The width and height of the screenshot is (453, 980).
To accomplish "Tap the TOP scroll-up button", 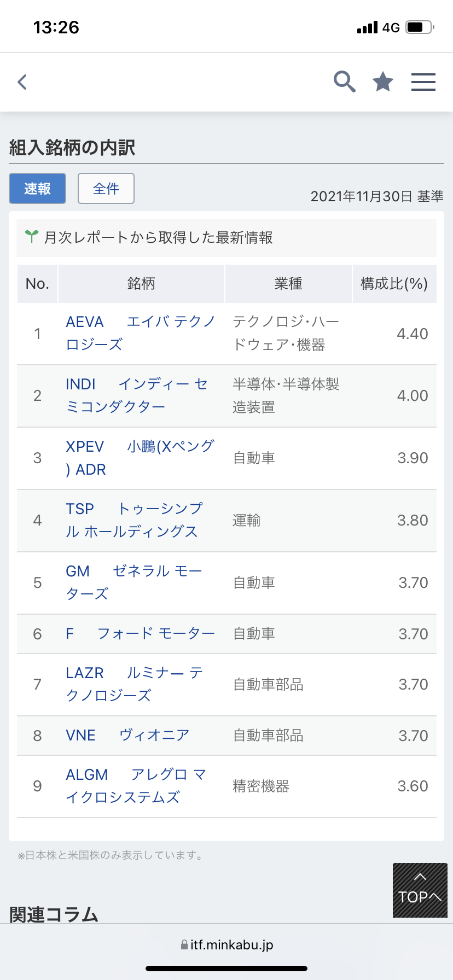I will point(420,890).
